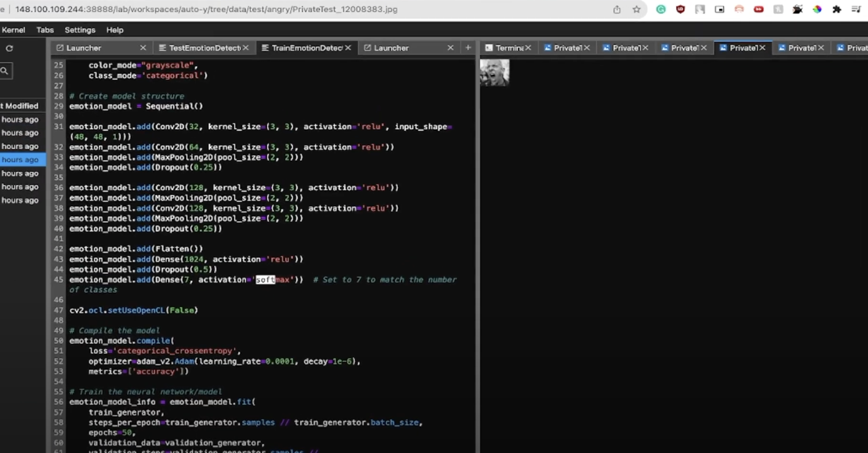Click the file browser refresh icon
The width and height of the screenshot is (868, 453).
click(x=9, y=48)
